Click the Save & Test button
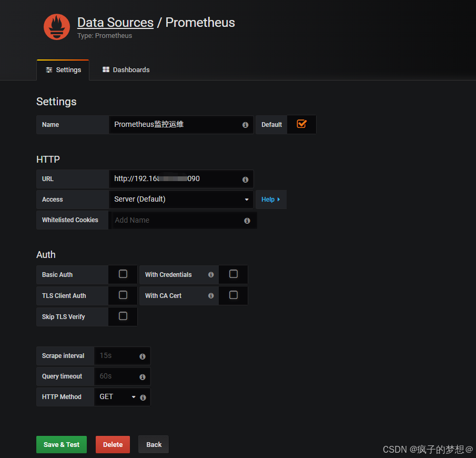 click(x=62, y=445)
